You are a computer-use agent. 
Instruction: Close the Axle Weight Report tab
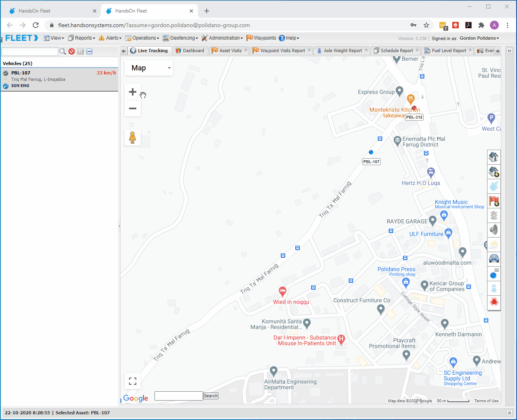pos(366,50)
